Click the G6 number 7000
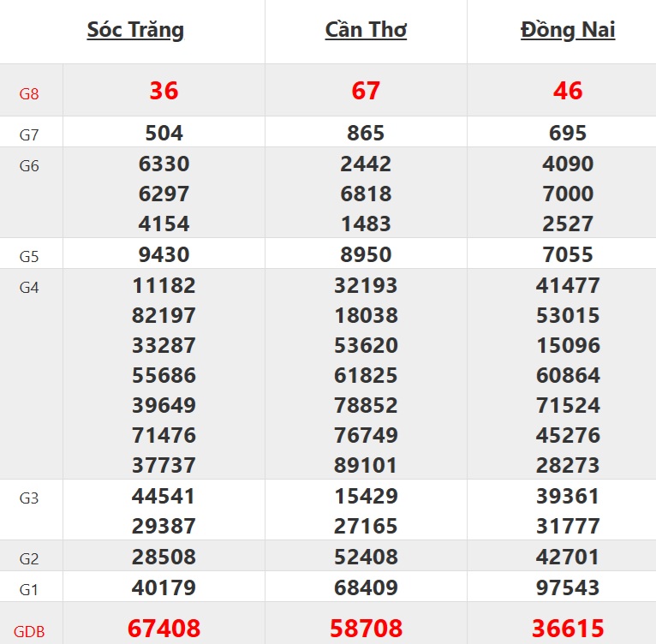 pyautogui.click(x=568, y=194)
